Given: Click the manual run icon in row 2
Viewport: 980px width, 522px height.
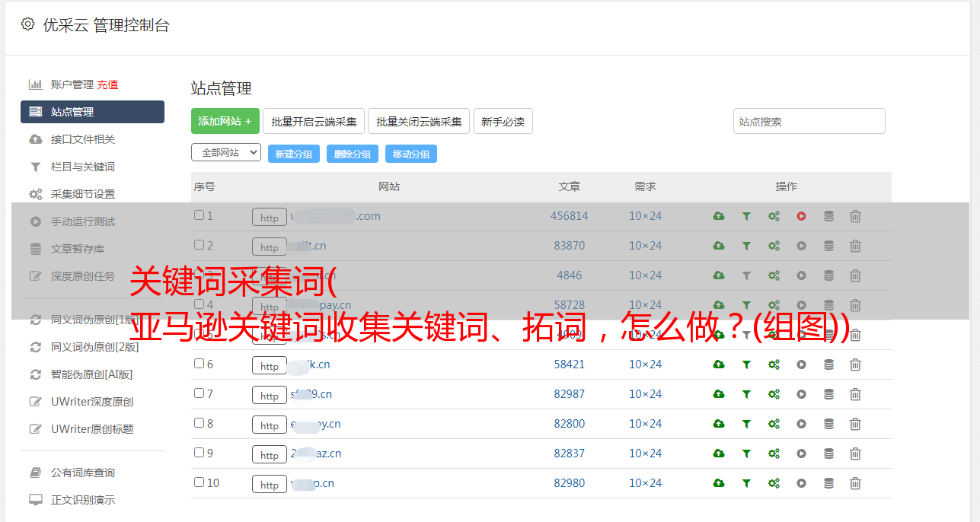Looking at the screenshot, I should point(801,246).
